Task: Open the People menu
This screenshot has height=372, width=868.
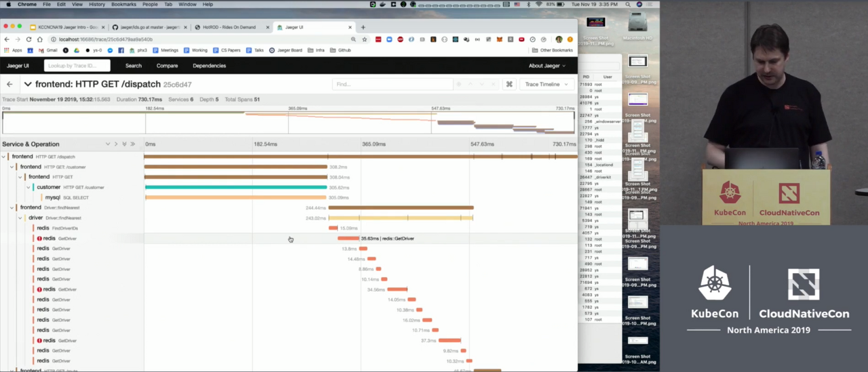Action: (150, 4)
